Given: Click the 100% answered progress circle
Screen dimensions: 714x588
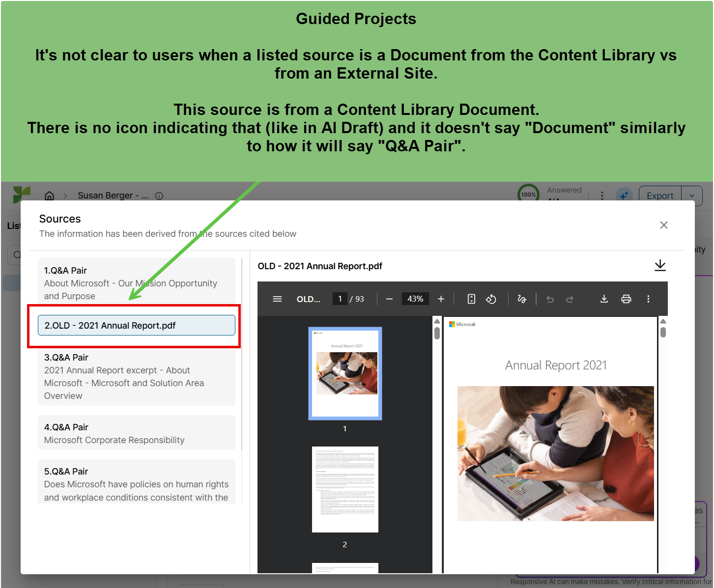Looking at the screenshot, I should click(x=528, y=194).
